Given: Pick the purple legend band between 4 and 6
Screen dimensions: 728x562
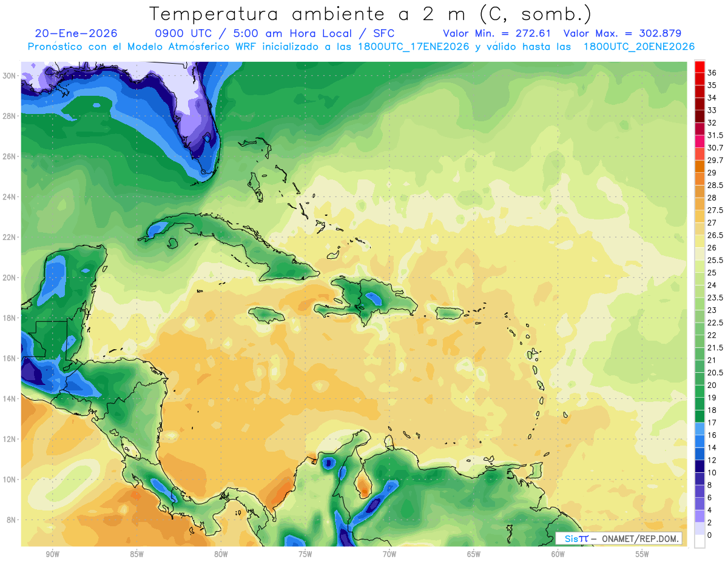Looking at the screenshot, I should point(699,504).
